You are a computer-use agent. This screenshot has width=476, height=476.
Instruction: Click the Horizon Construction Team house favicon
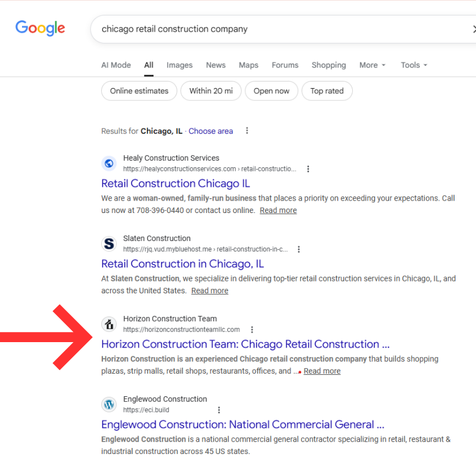[109, 324]
